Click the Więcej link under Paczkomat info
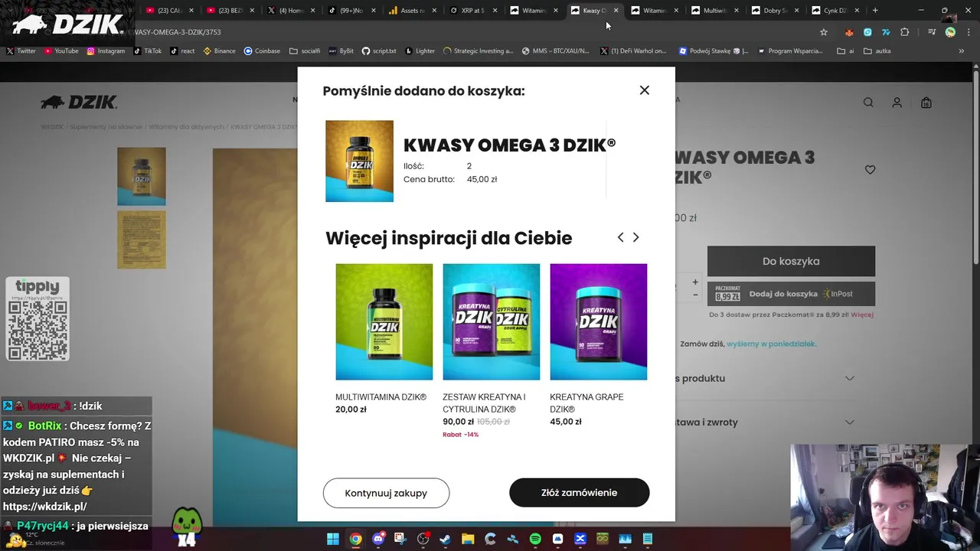This screenshot has width=980, height=551. (x=862, y=315)
